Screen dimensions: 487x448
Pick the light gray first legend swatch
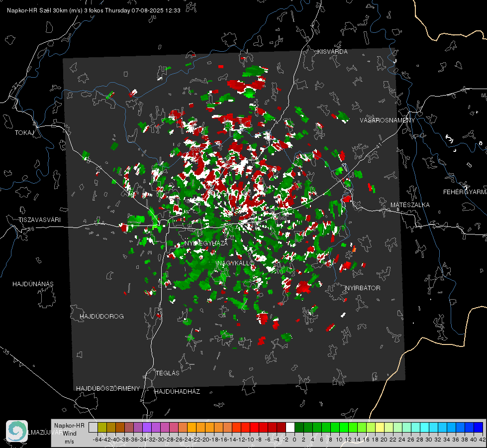(x=93, y=428)
